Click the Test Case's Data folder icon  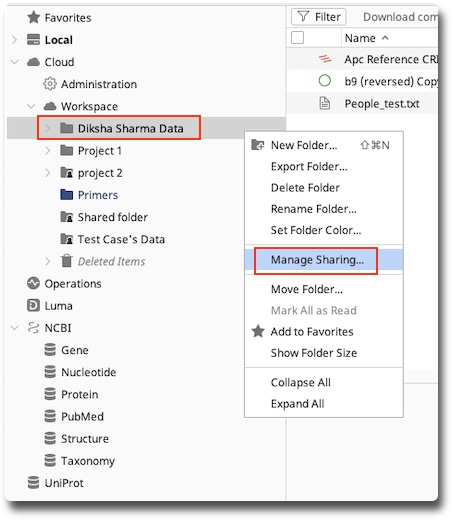67,239
